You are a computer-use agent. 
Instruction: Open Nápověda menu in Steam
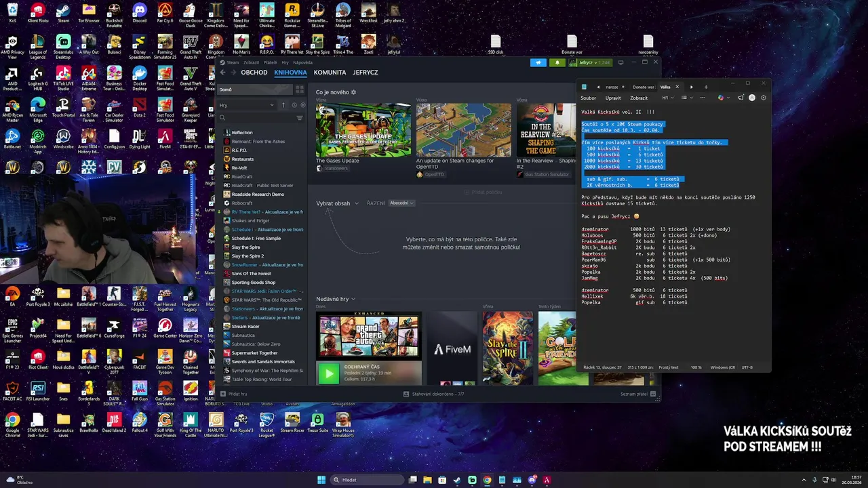coord(302,62)
